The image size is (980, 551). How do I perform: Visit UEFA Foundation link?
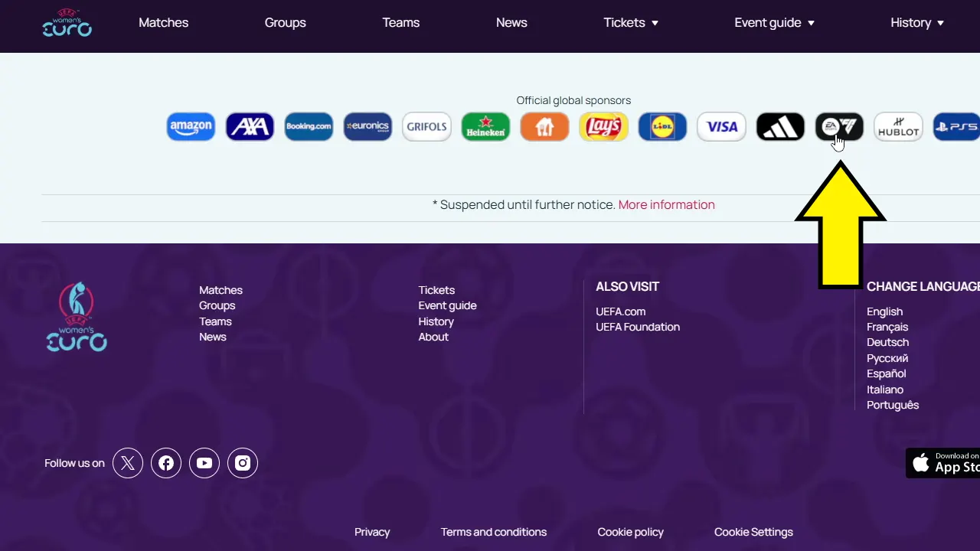[x=638, y=327]
